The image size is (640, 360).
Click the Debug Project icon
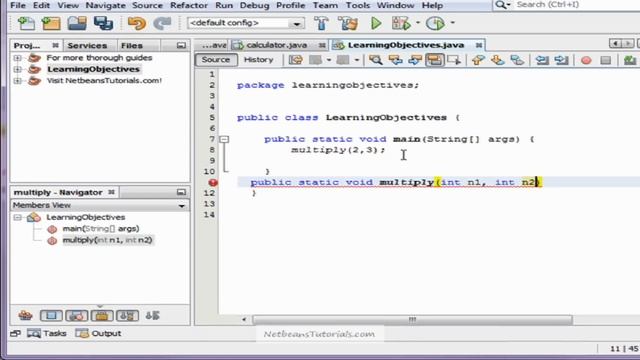coord(401,23)
